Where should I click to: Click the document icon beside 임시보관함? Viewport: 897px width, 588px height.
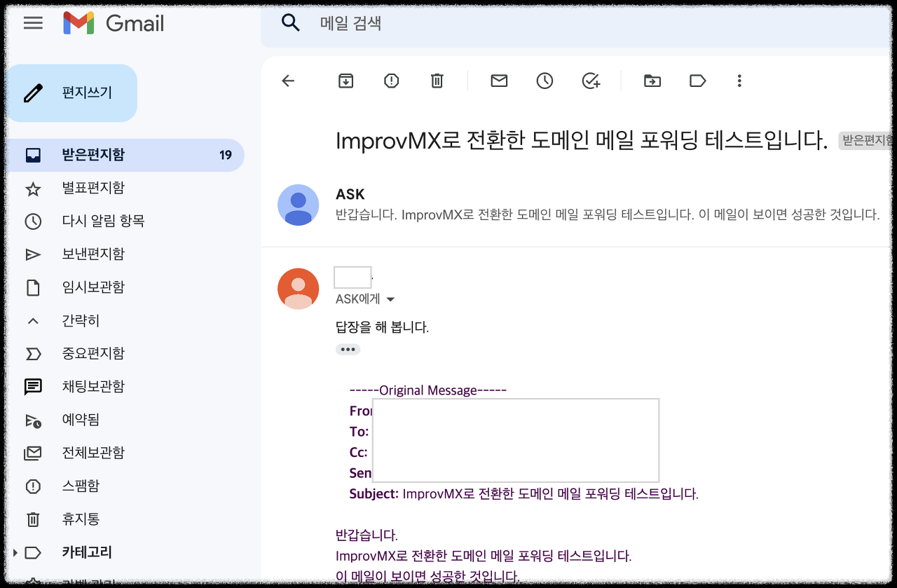coord(33,287)
